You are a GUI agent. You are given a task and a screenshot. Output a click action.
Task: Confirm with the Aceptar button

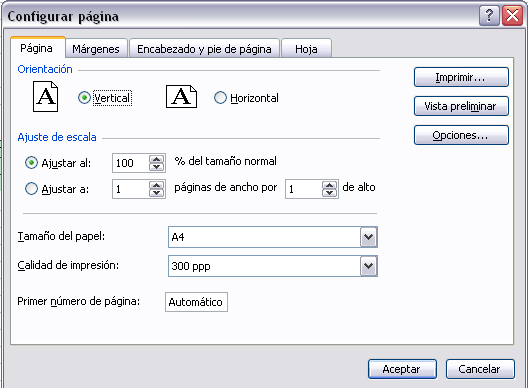(x=402, y=369)
